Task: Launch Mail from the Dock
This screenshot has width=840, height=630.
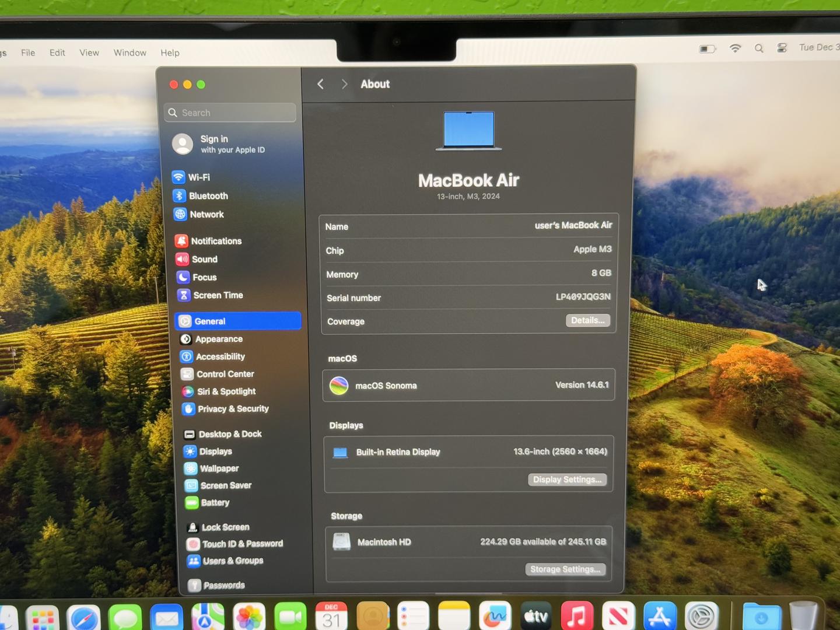Action: click(x=167, y=617)
